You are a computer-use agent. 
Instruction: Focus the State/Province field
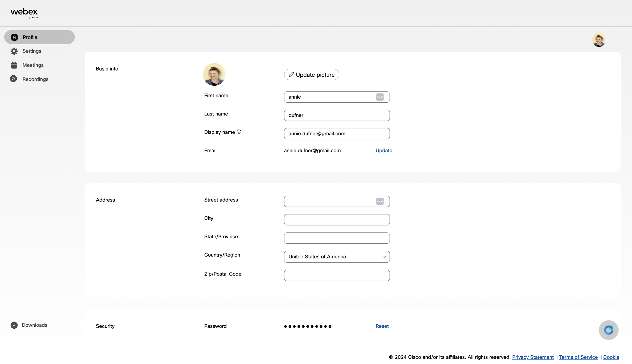pos(337,238)
